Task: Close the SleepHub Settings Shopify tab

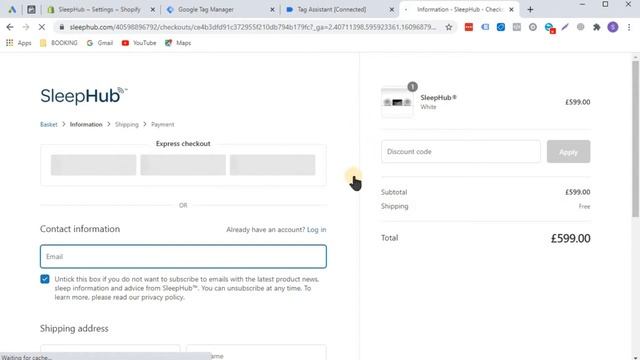Action: pos(153,9)
